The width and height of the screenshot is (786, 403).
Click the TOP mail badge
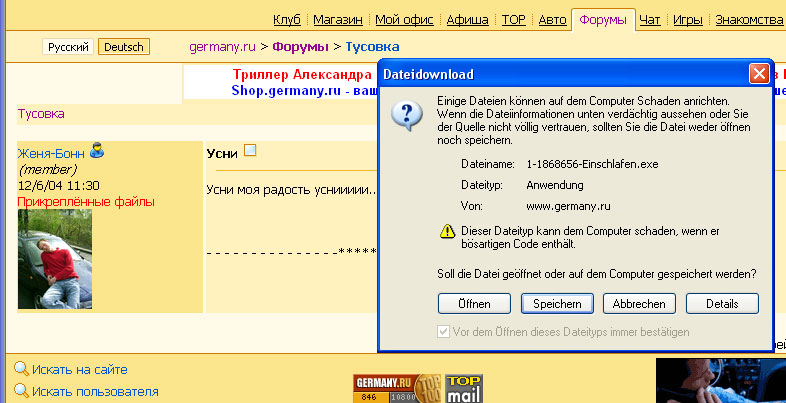464,388
